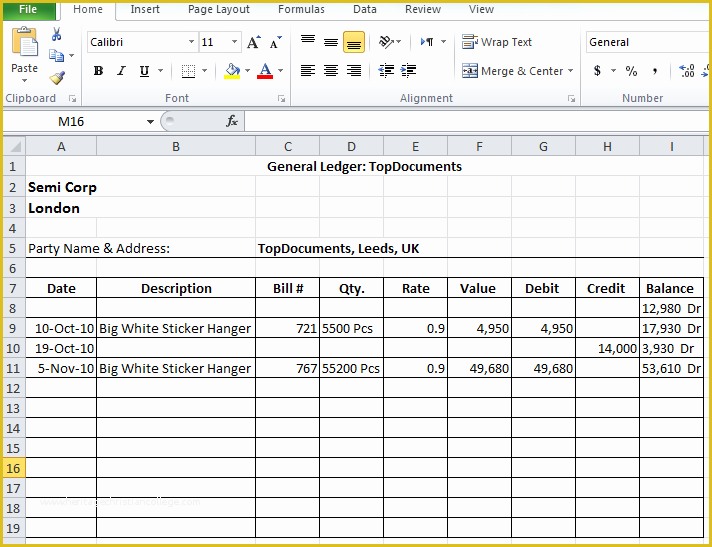Click the Select All corner button
This screenshot has height=547, width=712.
[x=15, y=147]
